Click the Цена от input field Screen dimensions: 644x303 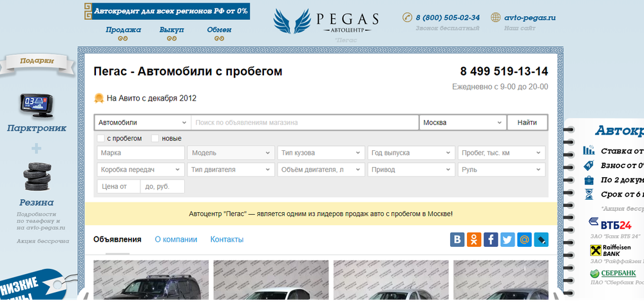click(118, 186)
